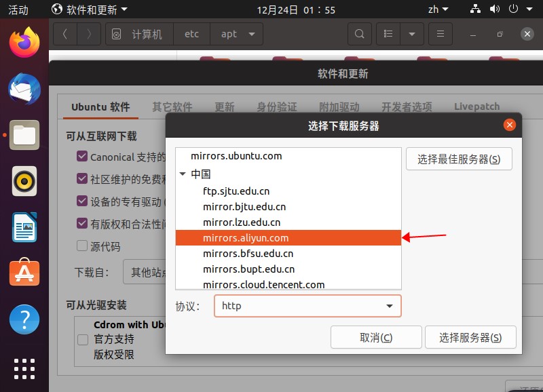Go back in the Files window
Viewport: 543px width, 392px height.
65,34
